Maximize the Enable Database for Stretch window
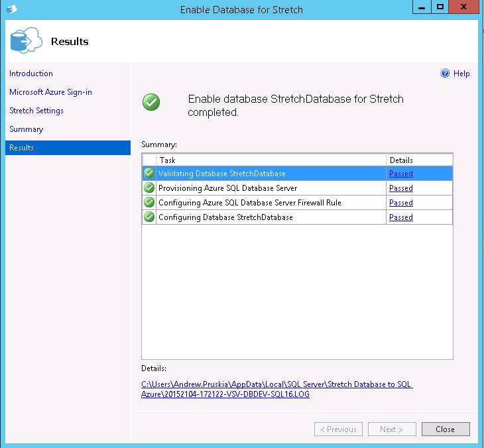Viewport: 484px width, 448px height. 440,7
